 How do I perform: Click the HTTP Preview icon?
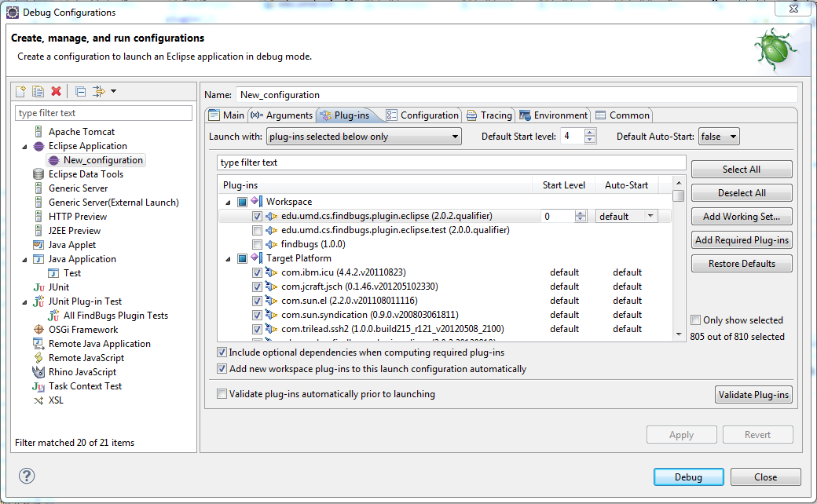(x=38, y=217)
